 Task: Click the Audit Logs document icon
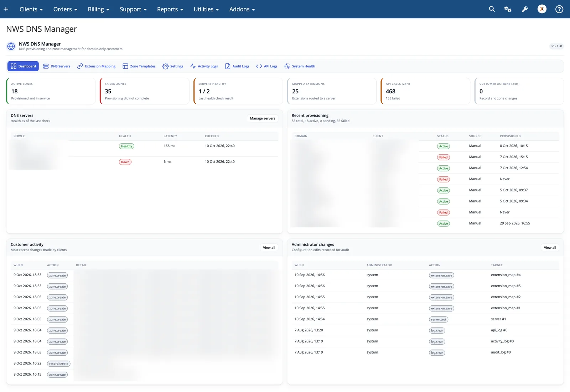(x=228, y=66)
